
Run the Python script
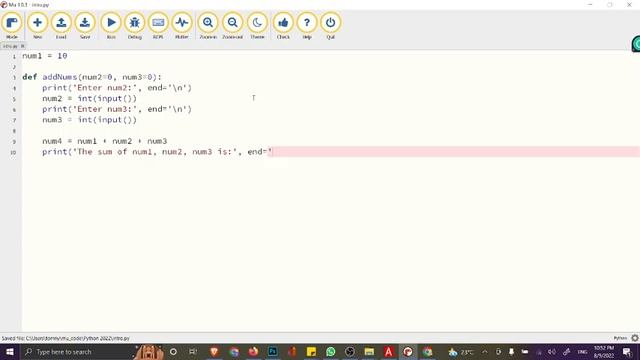click(111, 26)
